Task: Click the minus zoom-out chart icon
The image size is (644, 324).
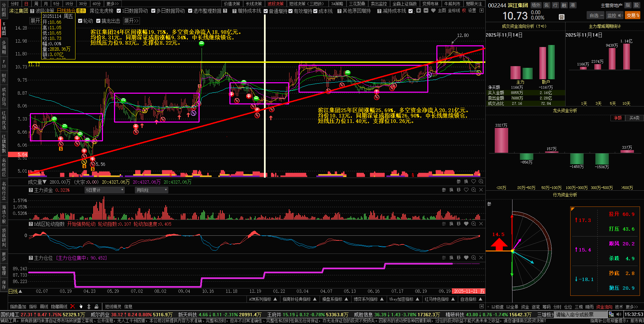Action: [426, 11]
